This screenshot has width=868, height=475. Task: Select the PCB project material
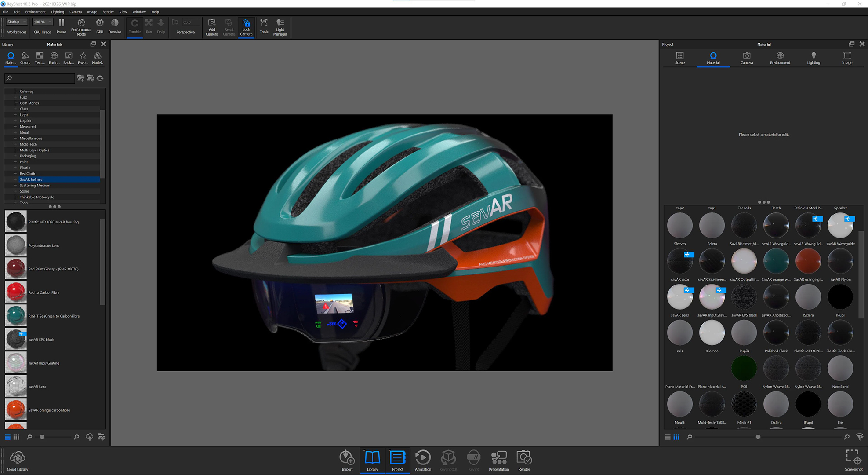coord(744,368)
